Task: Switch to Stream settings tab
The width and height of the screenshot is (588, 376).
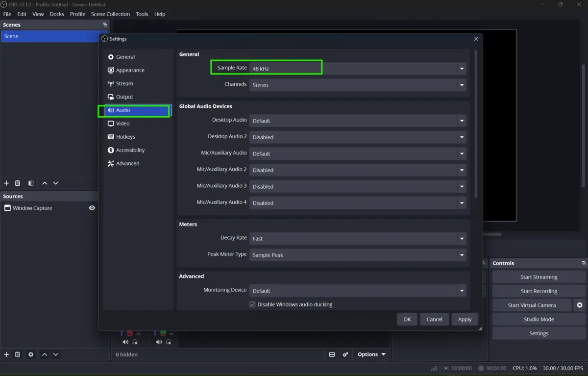Action: tap(138, 83)
